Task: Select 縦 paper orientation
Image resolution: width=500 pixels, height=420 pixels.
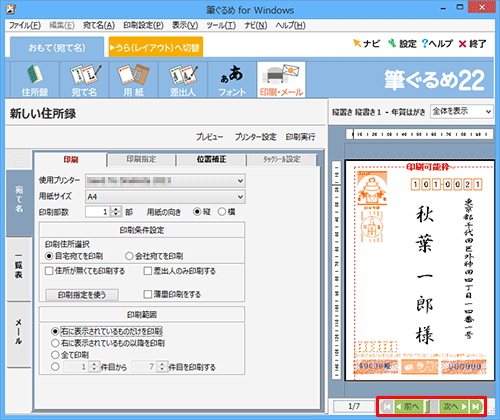Action: [202, 212]
